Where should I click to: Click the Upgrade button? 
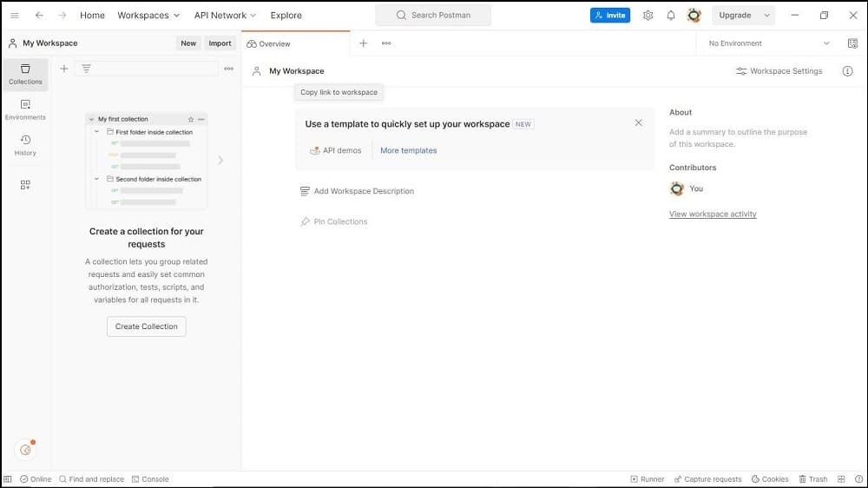[734, 16]
